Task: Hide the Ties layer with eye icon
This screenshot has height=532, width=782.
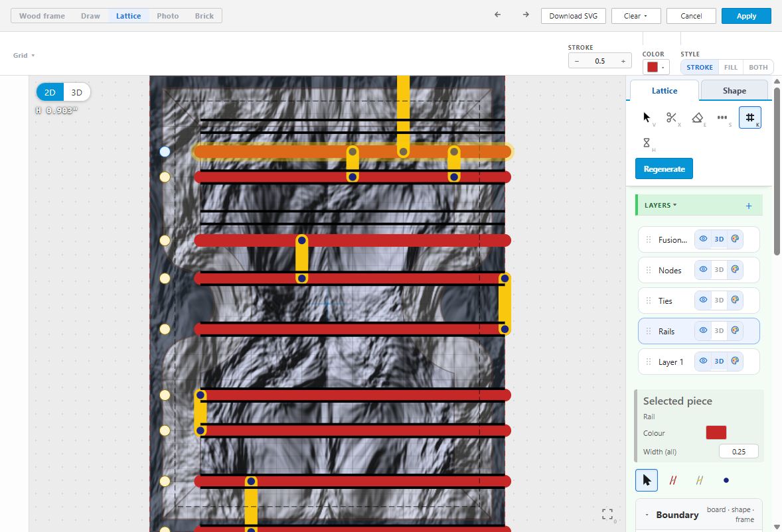Action: (703, 300)
